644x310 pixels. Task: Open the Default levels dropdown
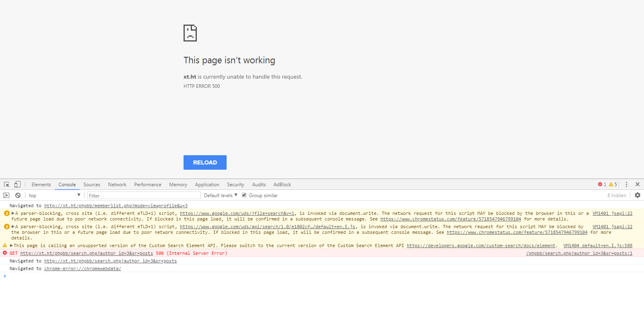(x=221, y=195)
